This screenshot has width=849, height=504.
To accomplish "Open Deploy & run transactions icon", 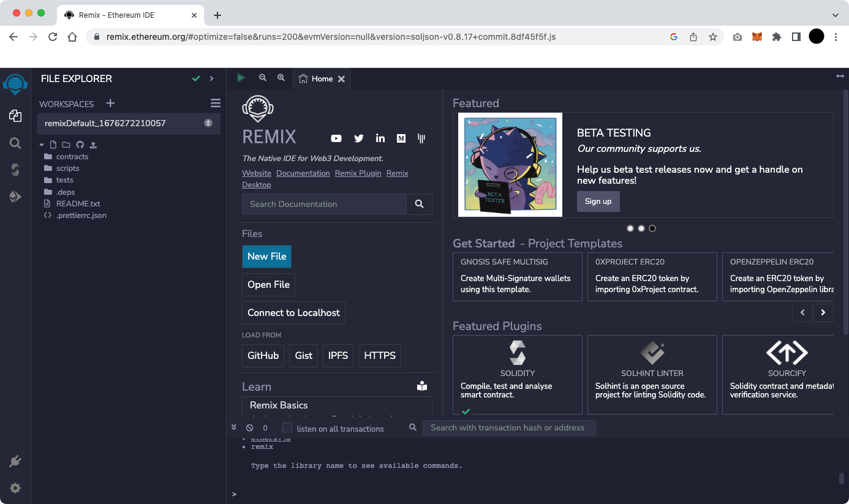I will pos(15,197).
